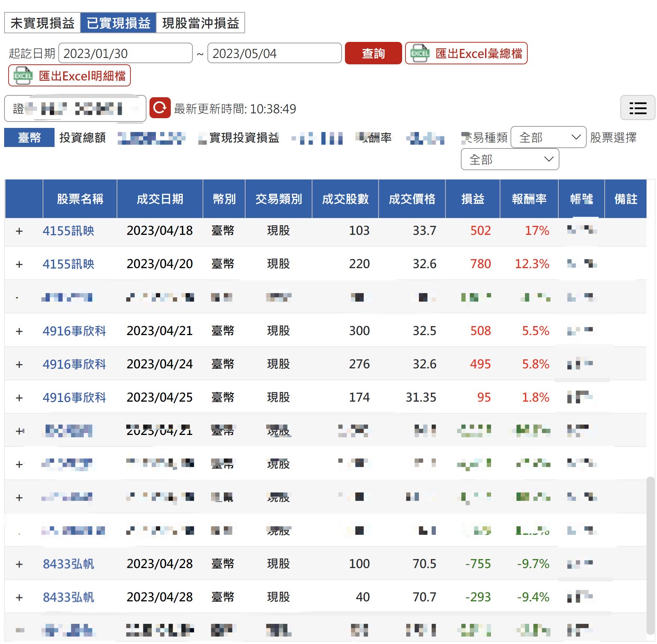Click the price cell 31.35

pyautogui.click(x=421, y=398)
